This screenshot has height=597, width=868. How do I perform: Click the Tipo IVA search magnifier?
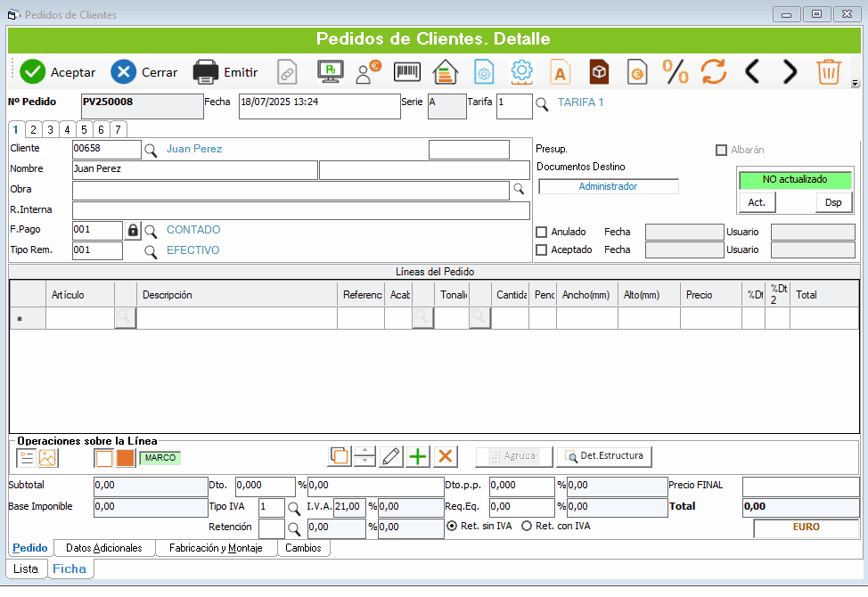click(x=294, y=508)
